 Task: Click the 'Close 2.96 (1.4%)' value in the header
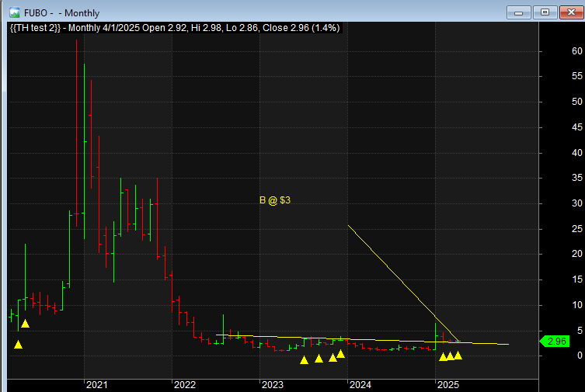tap(301, 28)
